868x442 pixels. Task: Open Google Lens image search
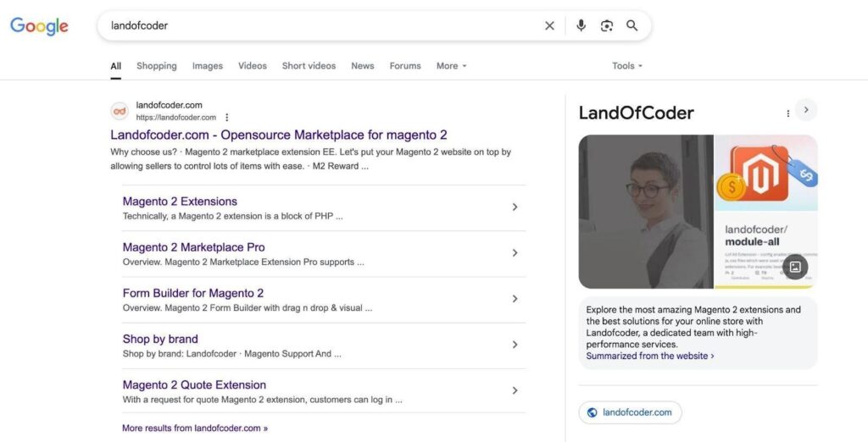tap(606, 25)
